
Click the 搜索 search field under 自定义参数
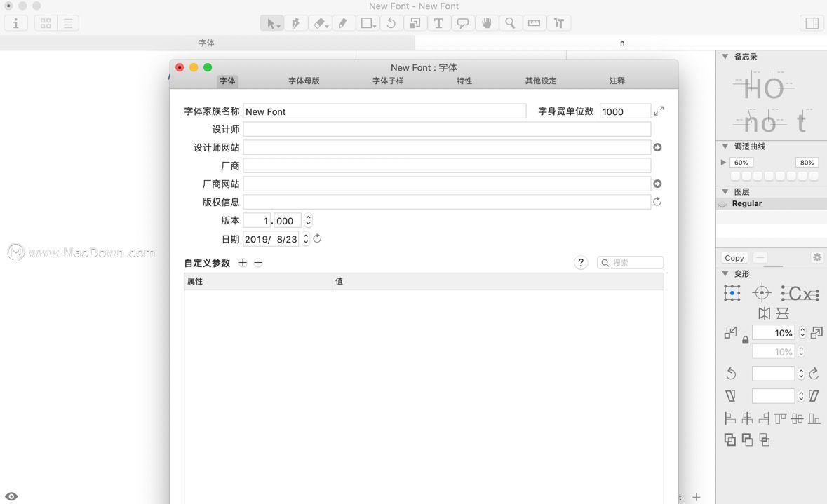[630, 262]
